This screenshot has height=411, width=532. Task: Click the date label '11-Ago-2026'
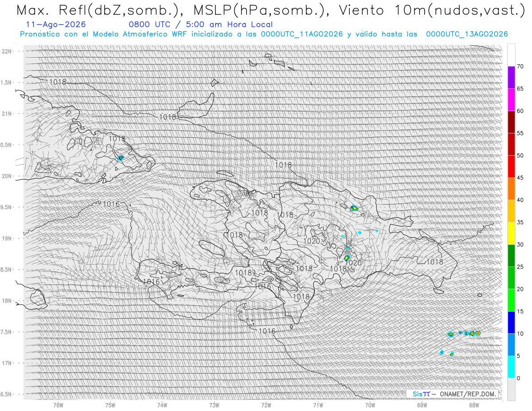pyautogui.click(x=56, y=24)
